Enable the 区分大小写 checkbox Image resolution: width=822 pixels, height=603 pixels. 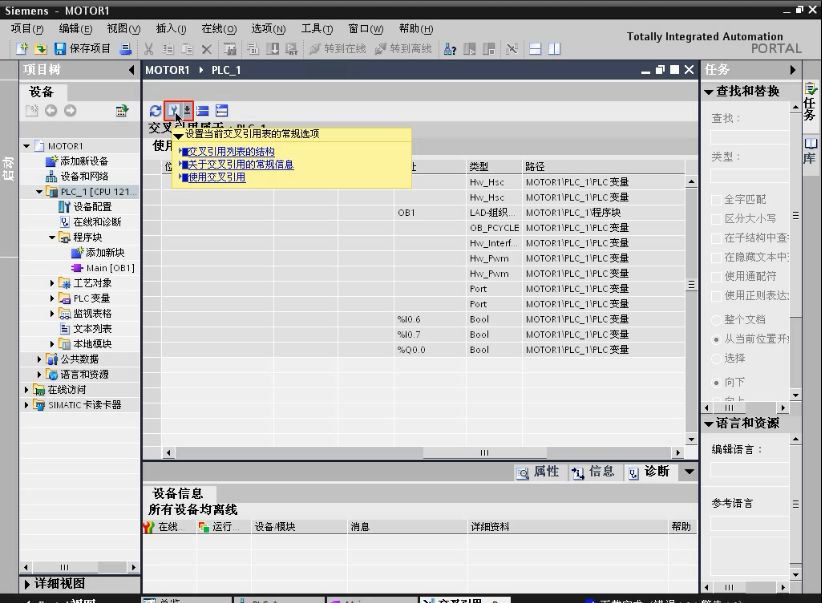(x=716, y=219)
